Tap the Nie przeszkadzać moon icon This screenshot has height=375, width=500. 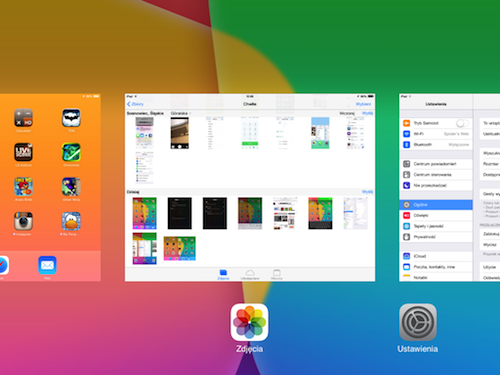point(406,185)
